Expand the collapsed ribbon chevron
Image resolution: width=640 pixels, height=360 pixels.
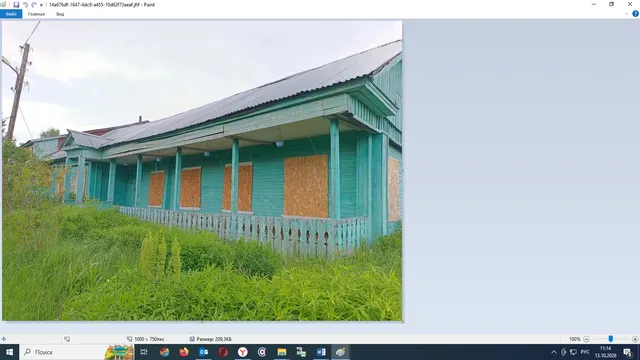[x=627, y=14]
